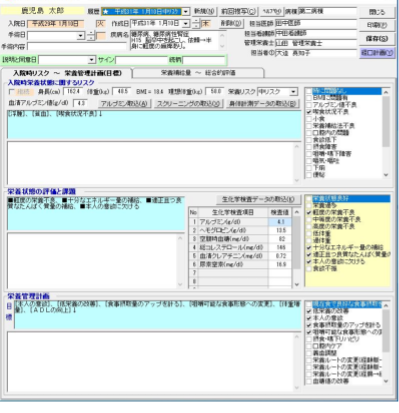The image size is (399, 413).
Task: Check the BMIに問題有 checkbox
Action: (x=309, y=98)
